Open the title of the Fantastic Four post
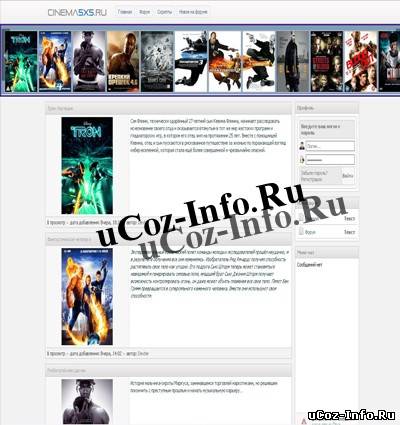The width and height of the screenshot is (400, 425). coord(69,239)
